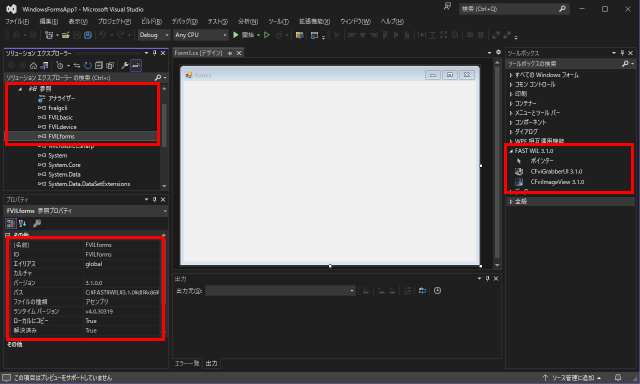The image size is (640, 384).
Task: Open the File menu
Action: coord(17,21)
